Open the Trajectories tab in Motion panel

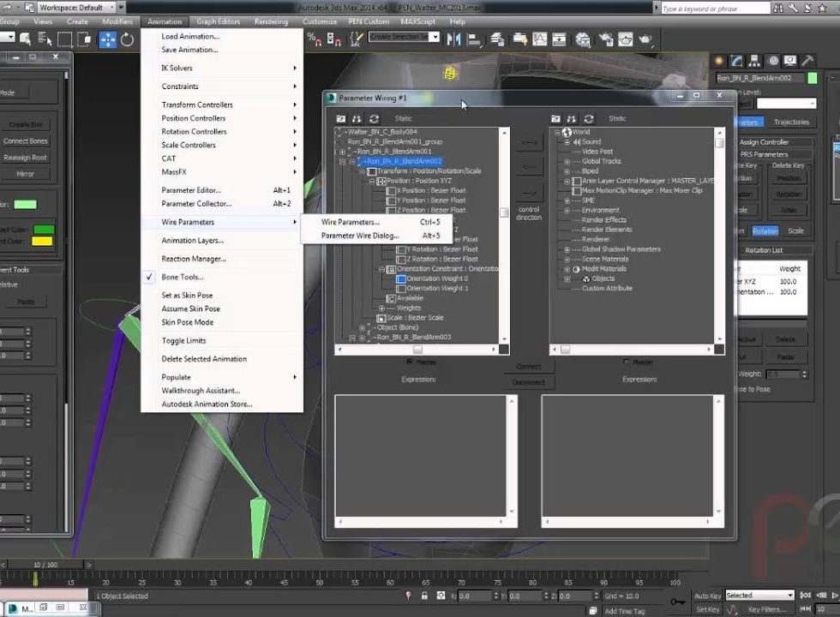(x=791, y=122)
